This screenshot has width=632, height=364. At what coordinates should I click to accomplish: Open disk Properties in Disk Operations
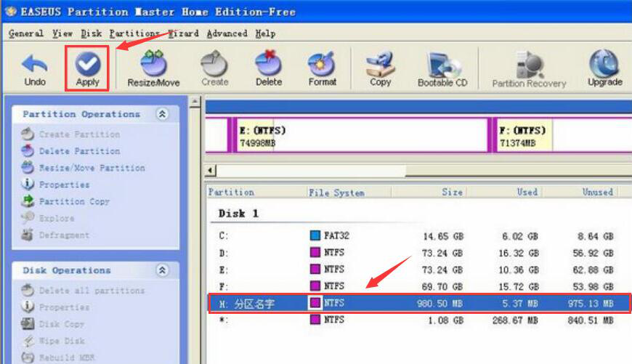tap(56, 307)
